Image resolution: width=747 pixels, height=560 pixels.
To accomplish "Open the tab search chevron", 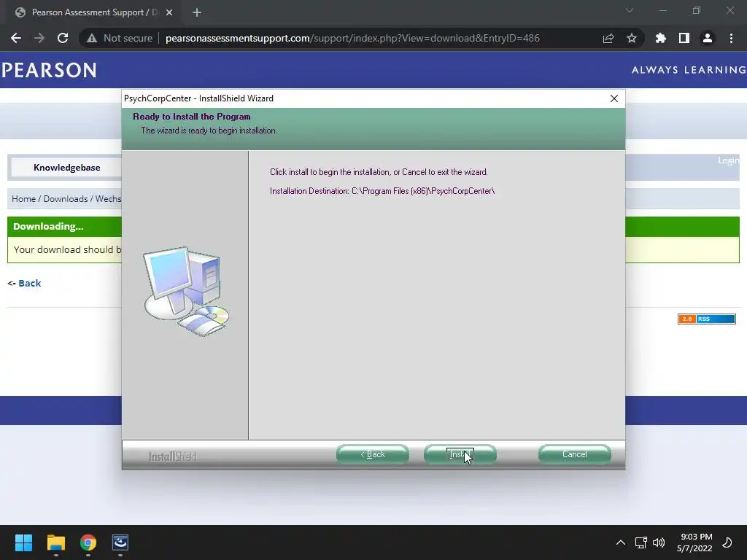I will coord(630,10).
